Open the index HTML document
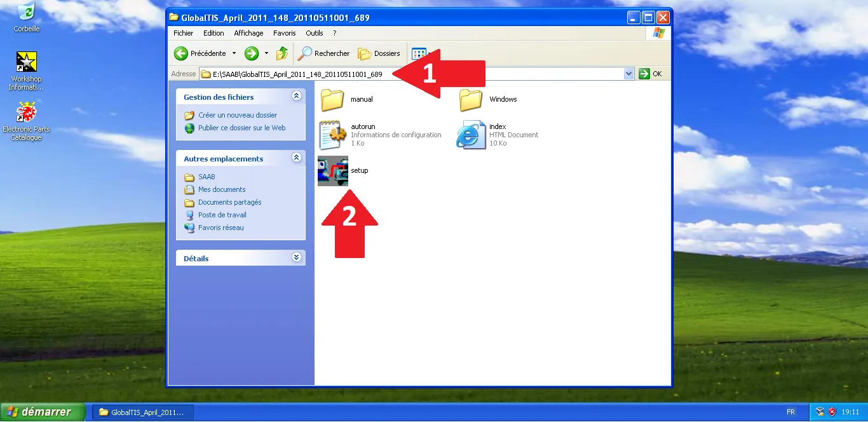The height and width of the screenshot is (422, 868). click(x=471, y=135)
